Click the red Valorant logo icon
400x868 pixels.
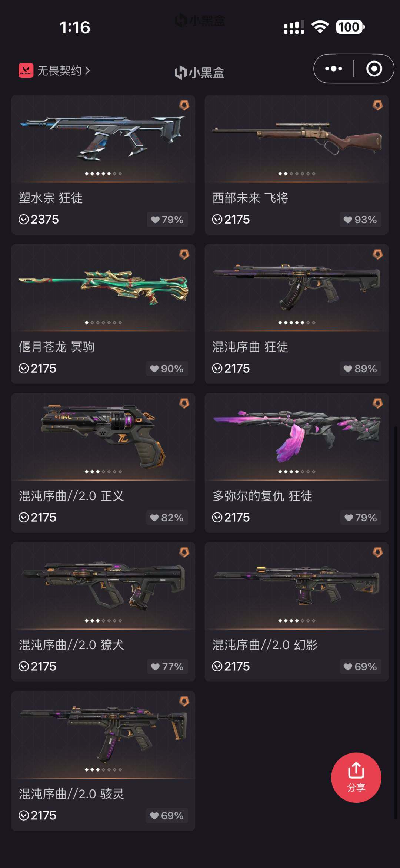[x=26, y=70]
